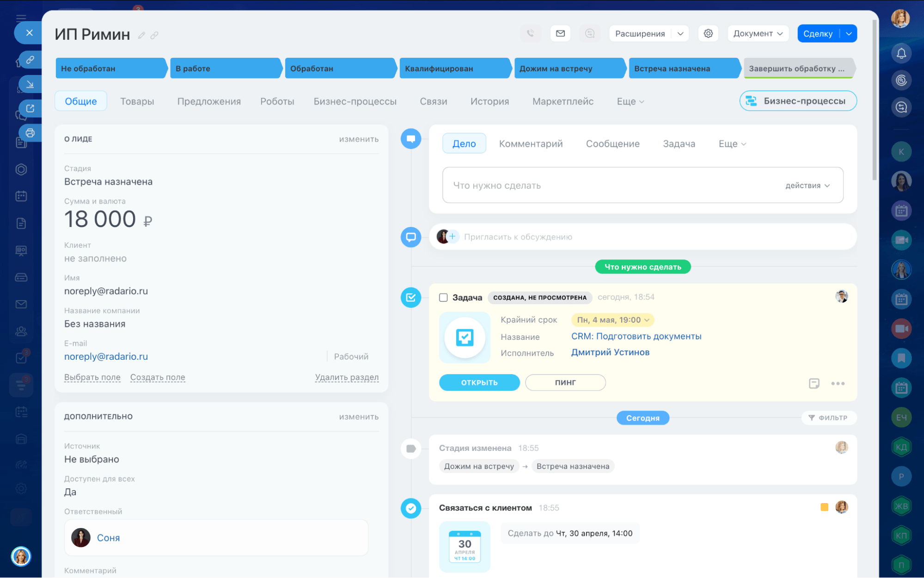Tick the Задача completion checkbox

click(x=443, y=297)
